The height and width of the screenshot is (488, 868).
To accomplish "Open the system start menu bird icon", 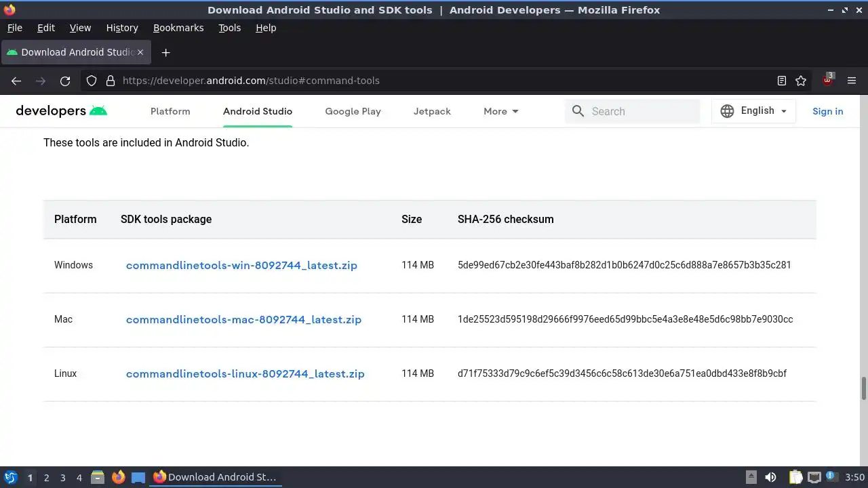I will [x=10, y=477].
